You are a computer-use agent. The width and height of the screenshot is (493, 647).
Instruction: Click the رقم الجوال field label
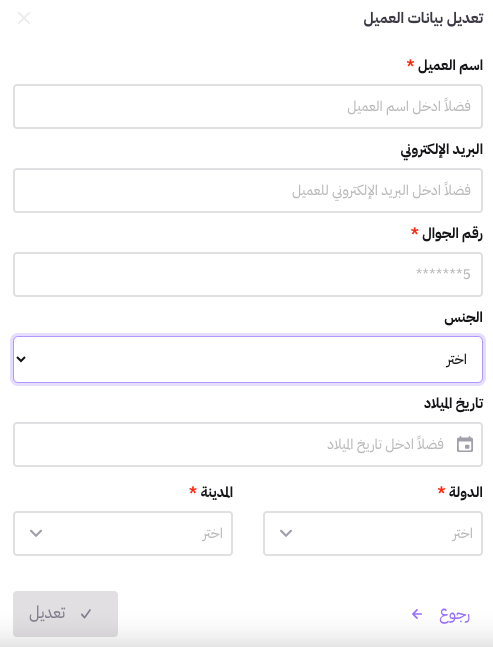tap(452, 234)
